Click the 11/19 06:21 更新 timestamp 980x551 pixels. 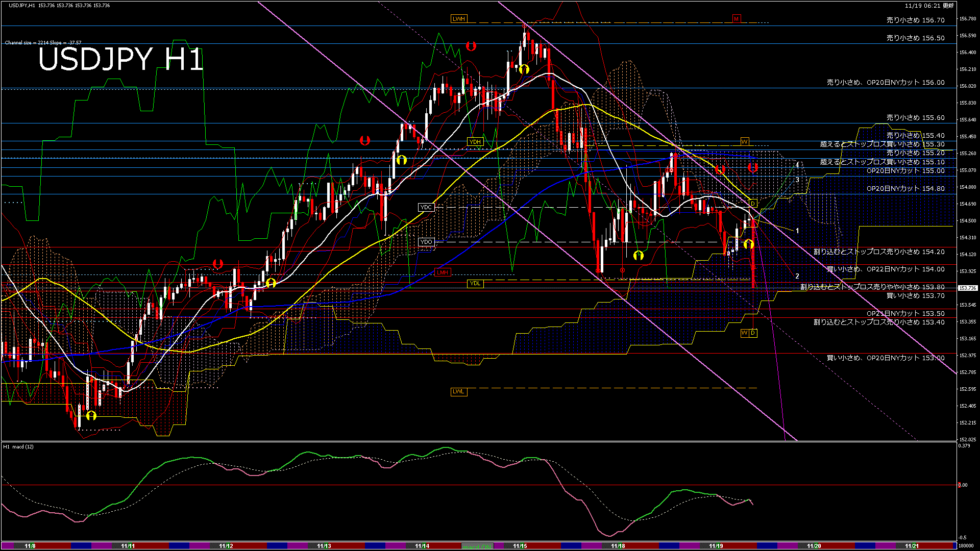[929, 6]
